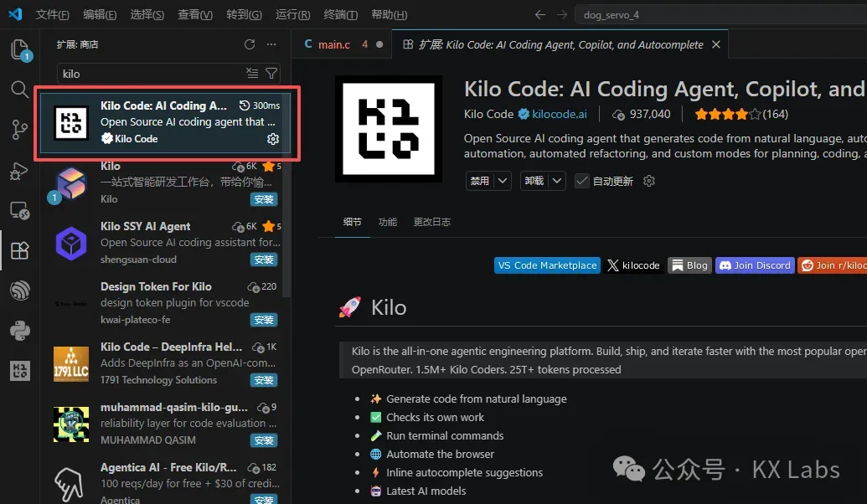
Task: Open the Python icon in activity bar
Action: [x=19, y=331]
